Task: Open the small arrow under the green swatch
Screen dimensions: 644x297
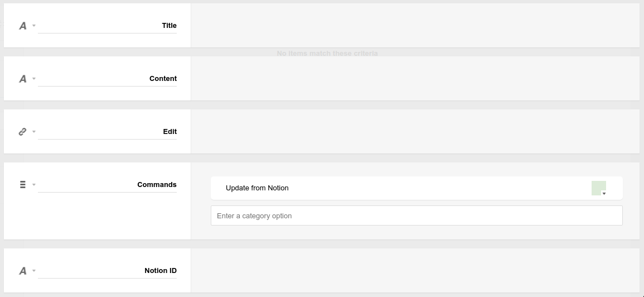Action: pyautogui.click(x=604, y=193)
